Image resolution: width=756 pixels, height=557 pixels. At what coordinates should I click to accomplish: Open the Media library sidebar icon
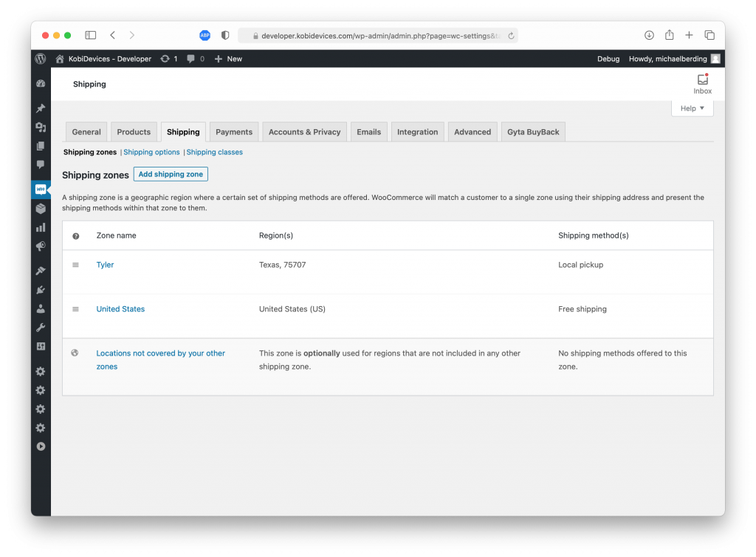pyautogui.click(x=41, y=127)
